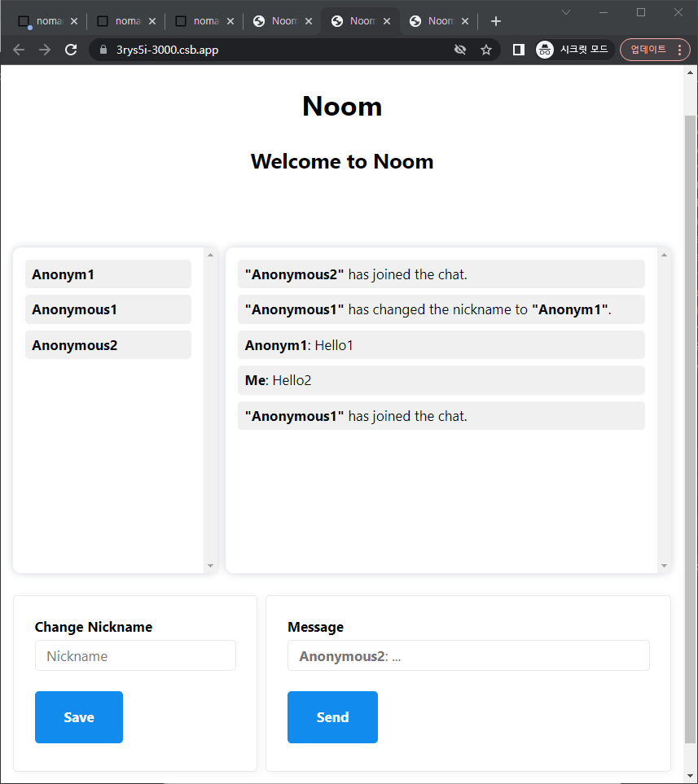View site info via lock icon
The height and width of the screenshot is (784, 698).
click(103, 50)
